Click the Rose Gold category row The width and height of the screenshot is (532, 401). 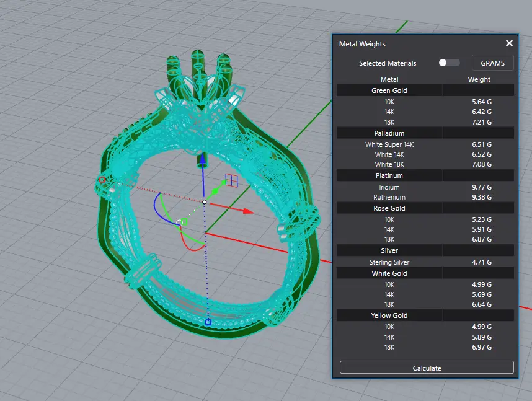[390, 208]
